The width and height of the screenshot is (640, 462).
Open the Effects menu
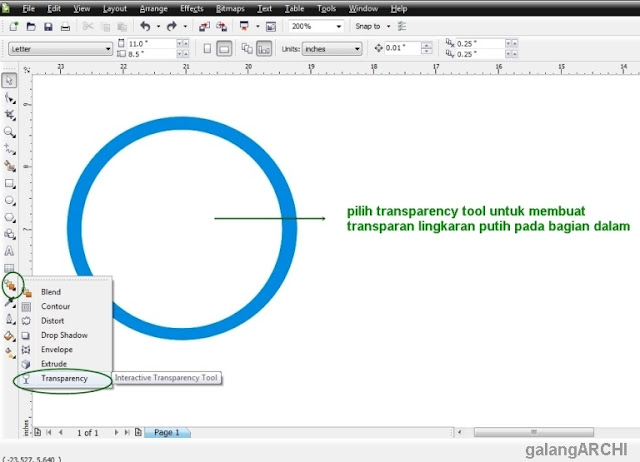pos(191,8)
